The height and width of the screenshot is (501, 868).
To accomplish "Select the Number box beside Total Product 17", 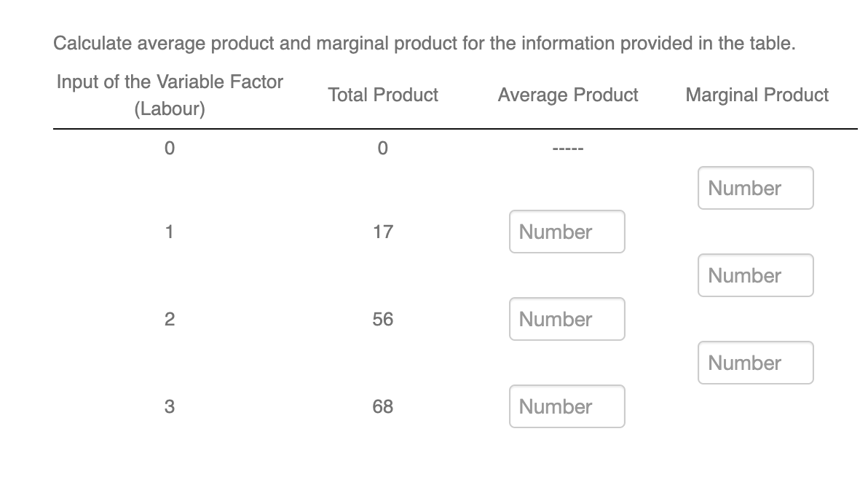I will click(x=567, y=232).
